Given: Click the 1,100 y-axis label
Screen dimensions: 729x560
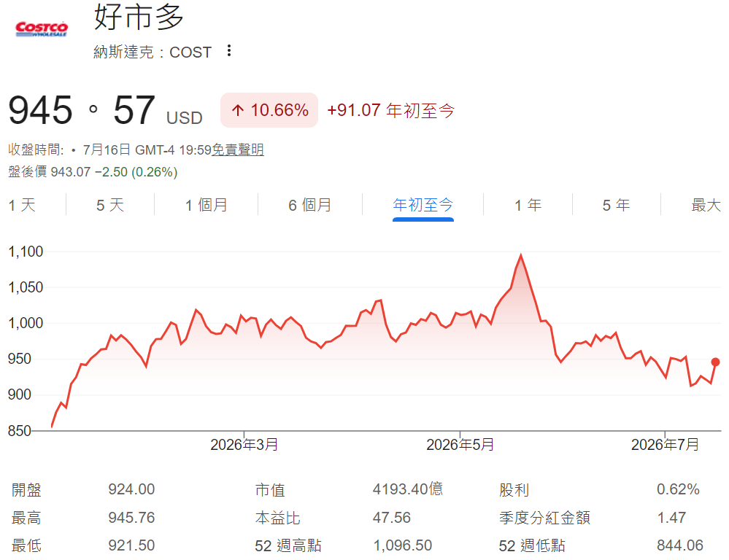Looking at the screenshot, I should 26,252.
